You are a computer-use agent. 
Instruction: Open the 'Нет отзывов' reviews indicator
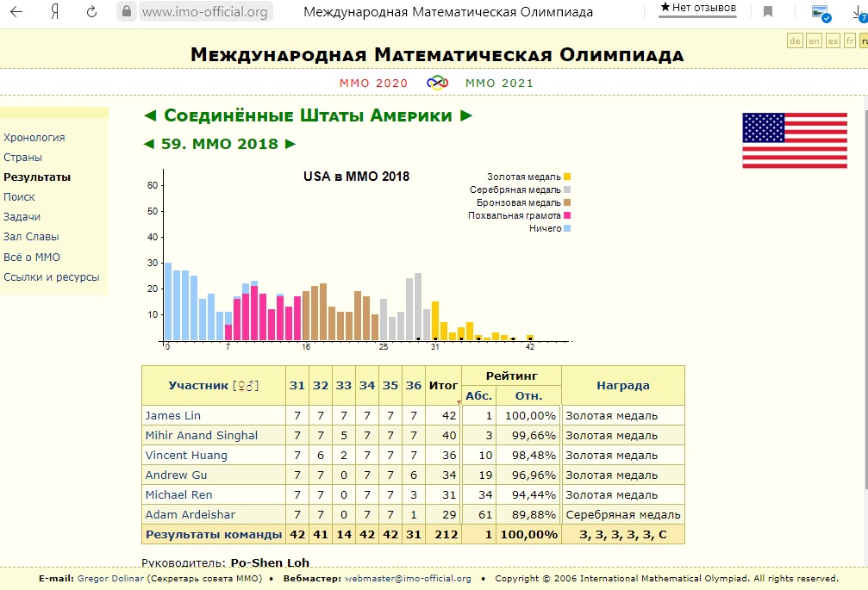tap(697, 9)
